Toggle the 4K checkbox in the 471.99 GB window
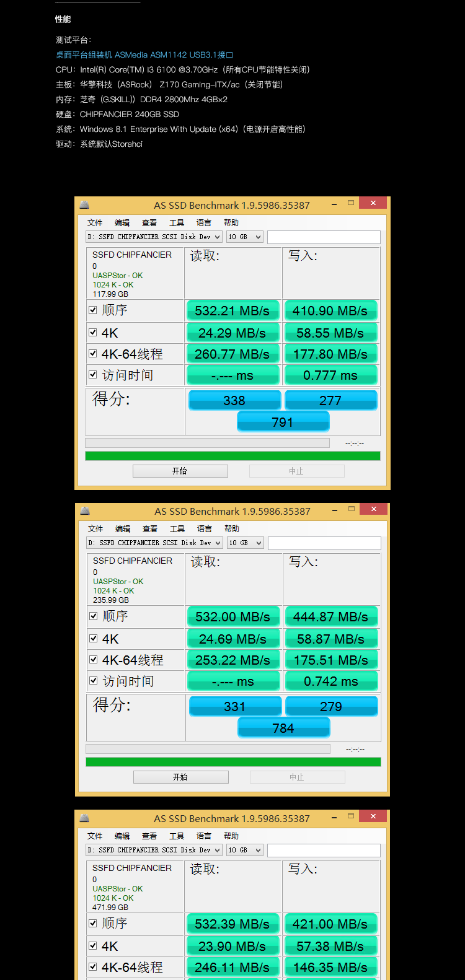 pyautogui.click(x=93, y=946)
